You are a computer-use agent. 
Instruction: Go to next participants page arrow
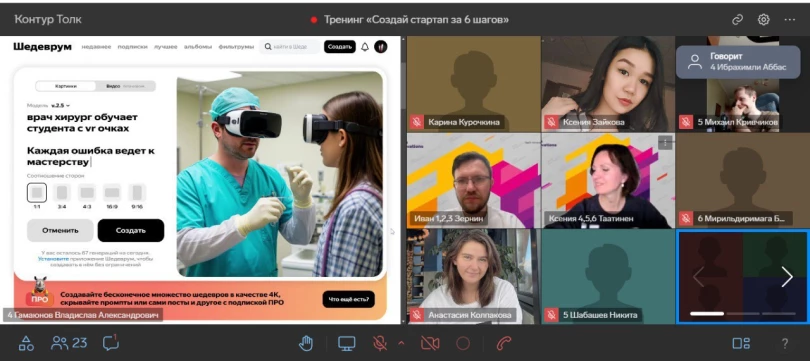[x=787, y=277]
